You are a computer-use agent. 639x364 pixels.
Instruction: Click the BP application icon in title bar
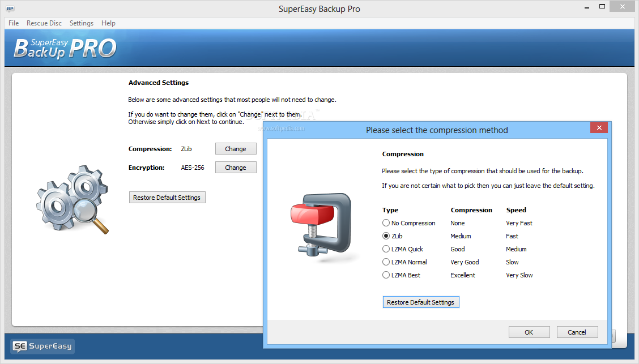click(x=10, y=8)
